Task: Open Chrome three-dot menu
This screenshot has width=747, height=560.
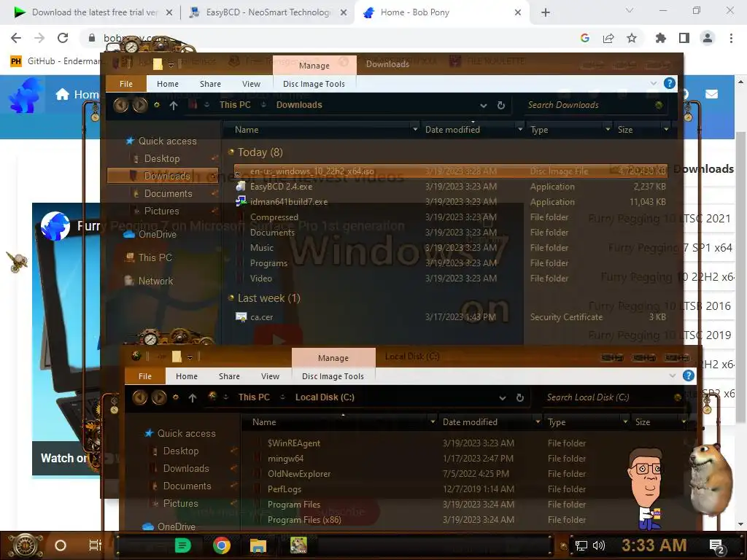Action: point(731,38)
